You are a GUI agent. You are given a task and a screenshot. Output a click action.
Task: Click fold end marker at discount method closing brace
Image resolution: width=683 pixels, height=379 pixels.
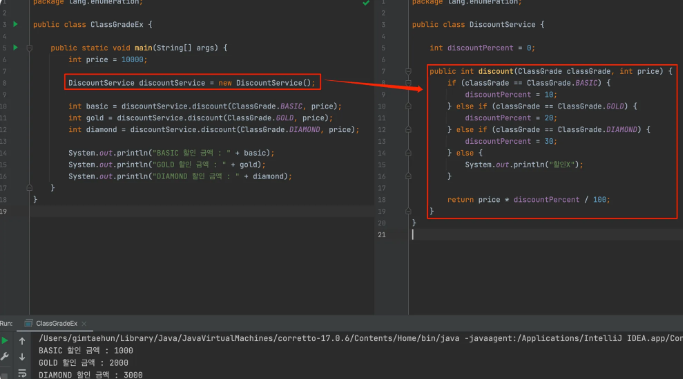pos(408,211)
